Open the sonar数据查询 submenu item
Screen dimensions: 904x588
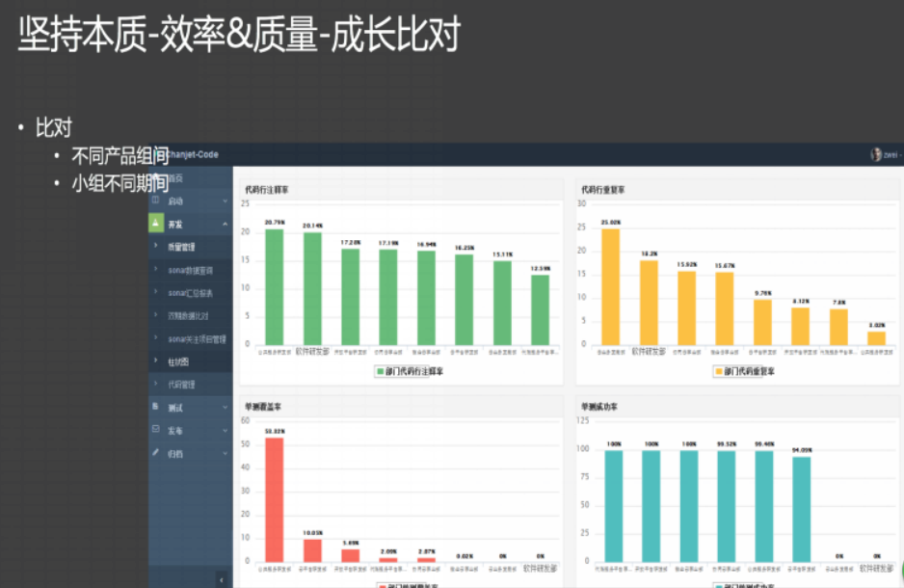[x=190, y=270]
